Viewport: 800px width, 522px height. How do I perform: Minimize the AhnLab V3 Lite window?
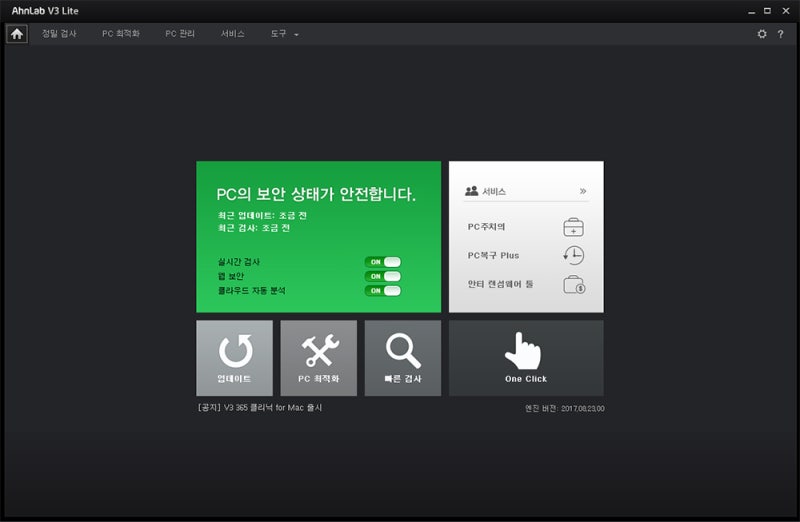pyautogui.click(x=752, y=11)
